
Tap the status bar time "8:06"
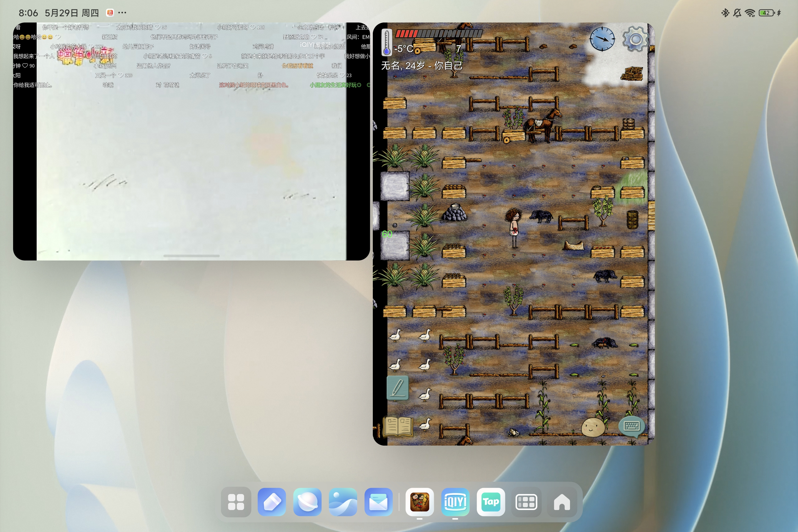(x=28, y=13)
